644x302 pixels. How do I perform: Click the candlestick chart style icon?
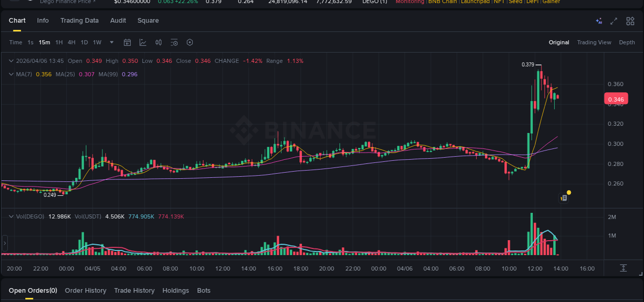click(x=159, y=42)
